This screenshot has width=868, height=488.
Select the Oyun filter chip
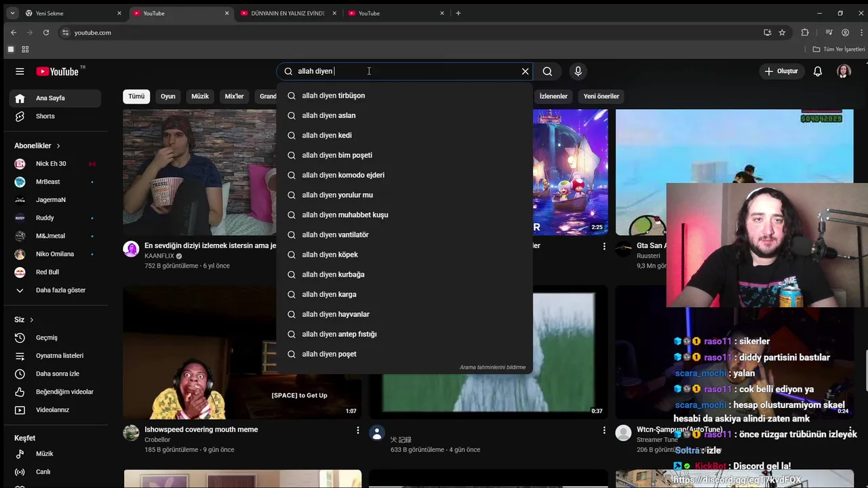tap(168, 96)
